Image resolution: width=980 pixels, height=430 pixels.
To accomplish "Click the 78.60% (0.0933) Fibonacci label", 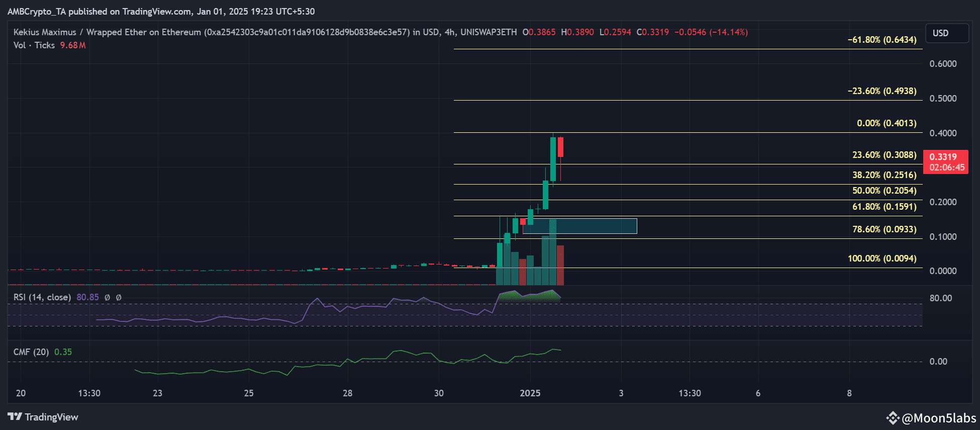I will [x=885, y=229].
